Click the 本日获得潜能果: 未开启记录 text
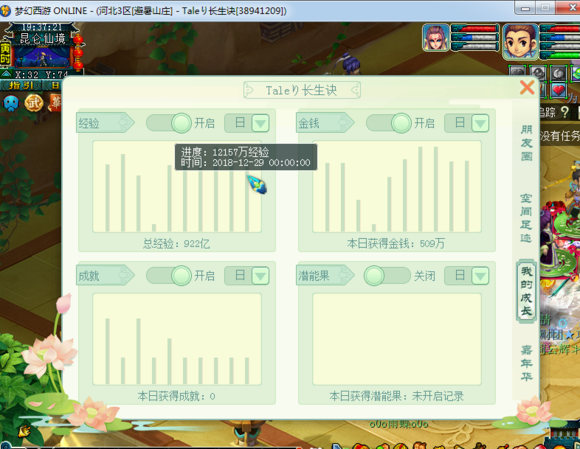Viewport: 580px width, 449px height. 396,396
